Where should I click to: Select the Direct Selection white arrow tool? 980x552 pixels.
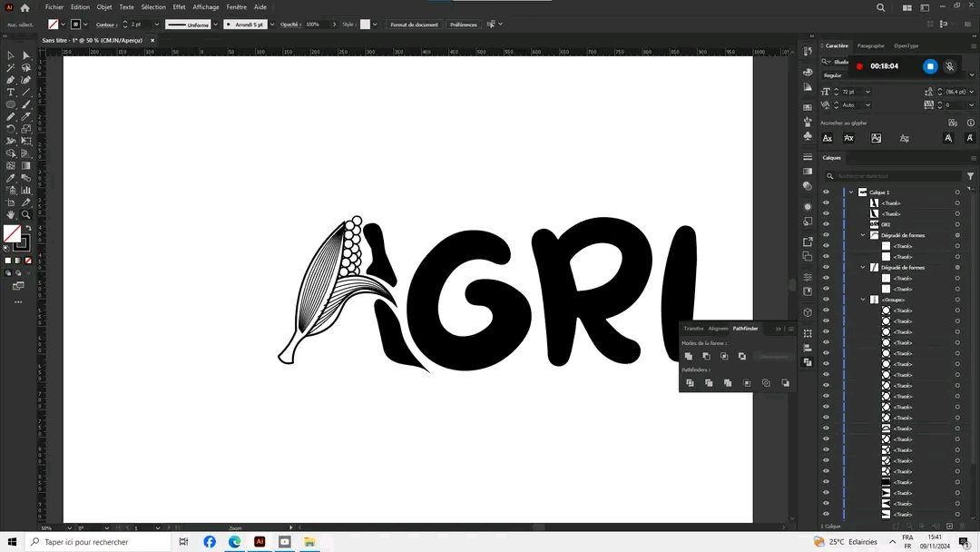[26, 55]
